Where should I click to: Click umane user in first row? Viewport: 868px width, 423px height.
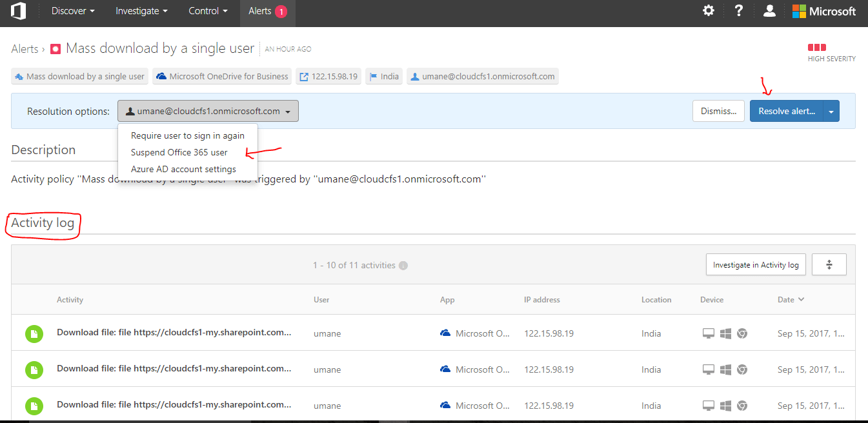(x=327, y=334)
